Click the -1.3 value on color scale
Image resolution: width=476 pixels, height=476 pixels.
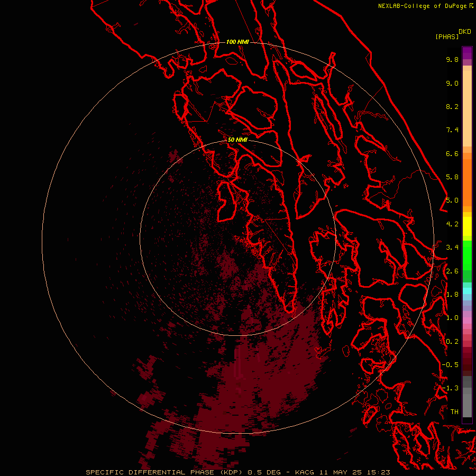point(450,388)
